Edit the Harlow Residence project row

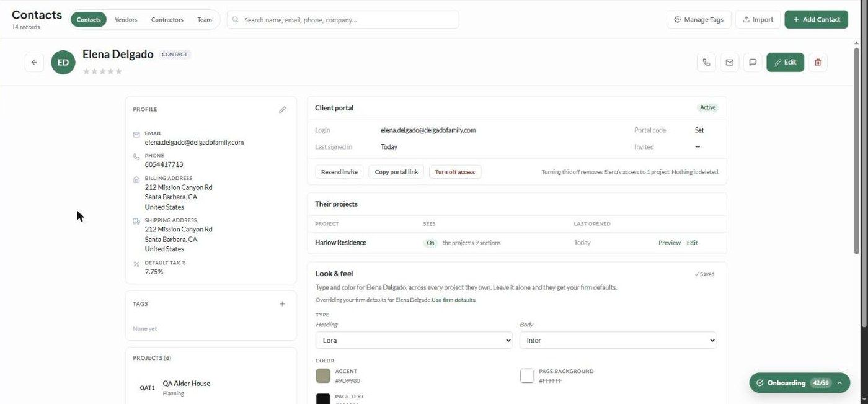pyautogui.click(x=692, y=243)
